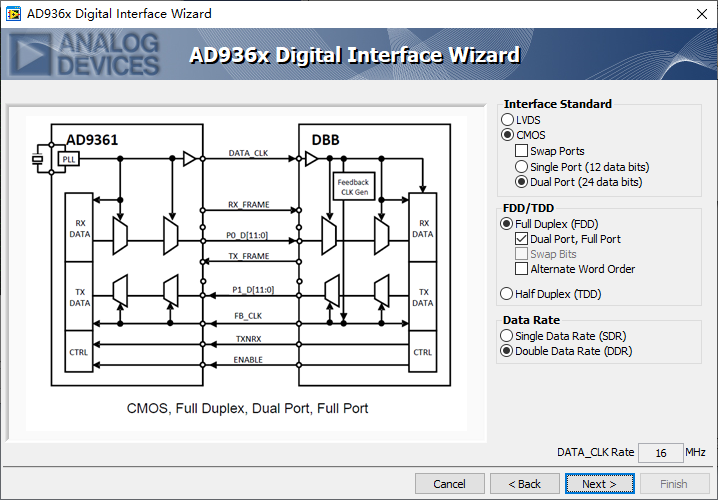Image resolution: width=718 pixels, height=500 pixels.
Task: Click the MHz unit label
Action: 695,452
